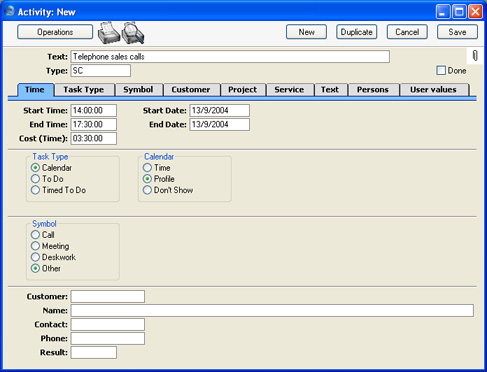Image resolution: width=487 pixels, height=372 pixels.
Task: Open the Service tab
Action: point(289,90)
